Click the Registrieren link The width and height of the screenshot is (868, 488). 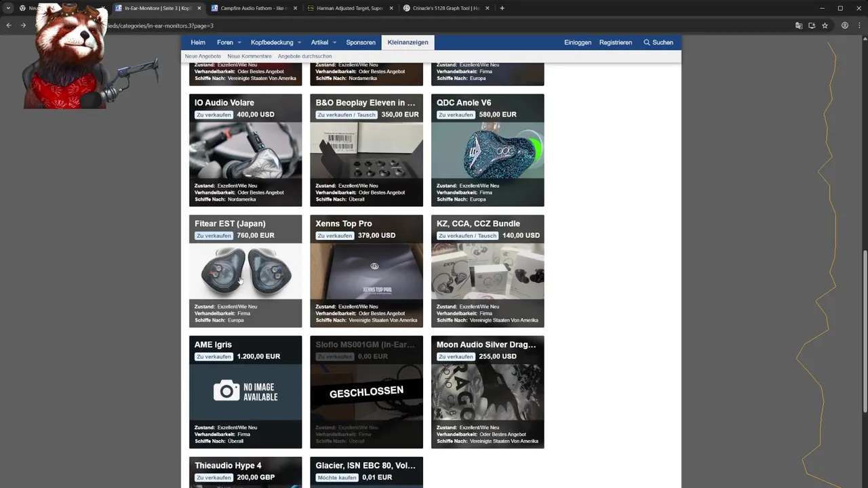tap(616, 42)
